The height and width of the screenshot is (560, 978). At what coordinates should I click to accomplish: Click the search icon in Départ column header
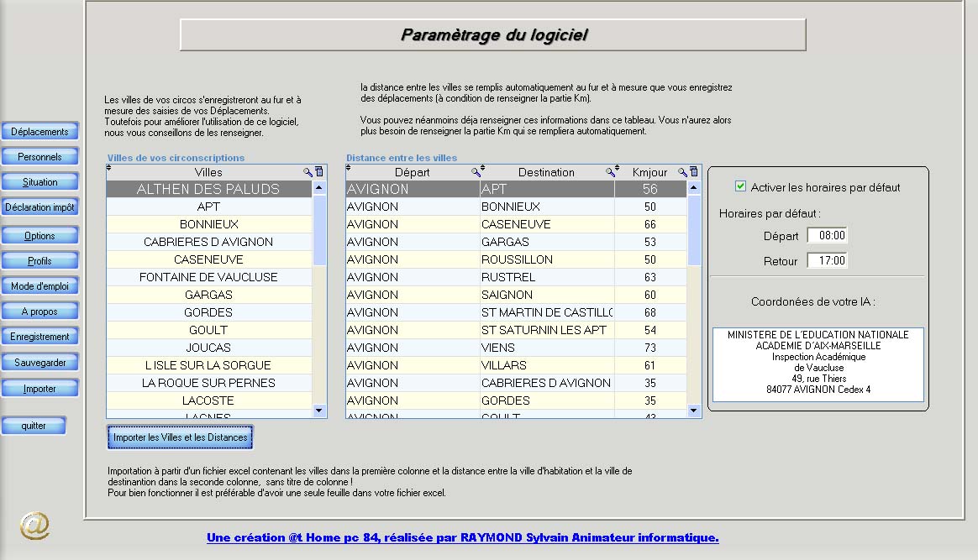pyautogui.click(x=476, y=172)
